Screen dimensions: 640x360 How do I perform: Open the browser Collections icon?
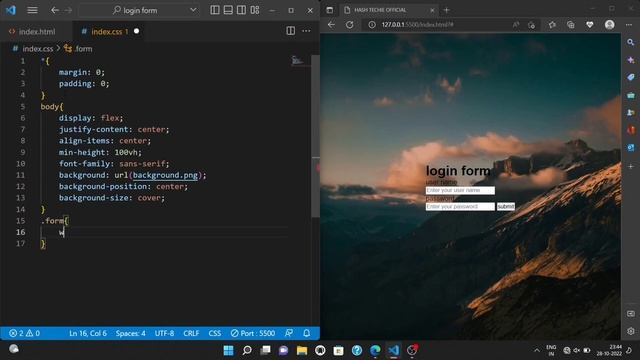tap(571, 24)
